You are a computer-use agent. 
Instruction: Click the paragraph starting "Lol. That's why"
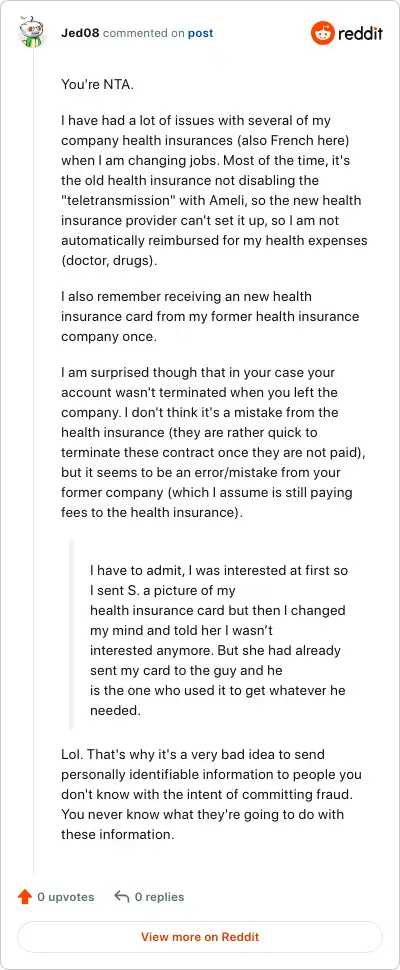[211, 794]
